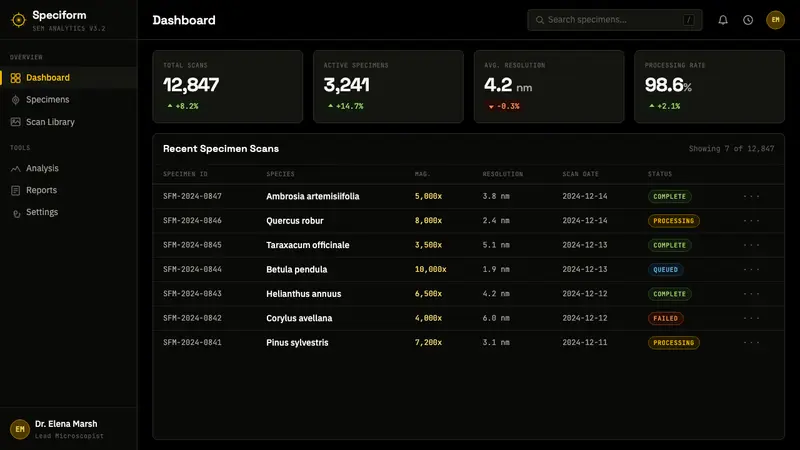The height and width of the screenshot is (450, 800).
Task: Click the QUEUED badge for Betula pendula
Action: [x=665, y=269]
